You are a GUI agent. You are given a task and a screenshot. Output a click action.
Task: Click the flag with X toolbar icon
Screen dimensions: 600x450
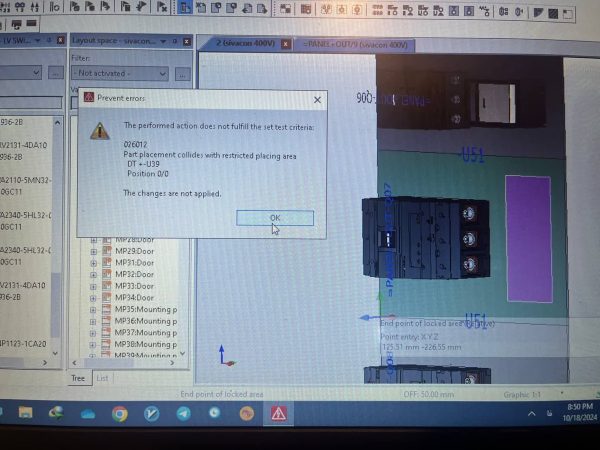pyautogui.click(x=162, y=7)
